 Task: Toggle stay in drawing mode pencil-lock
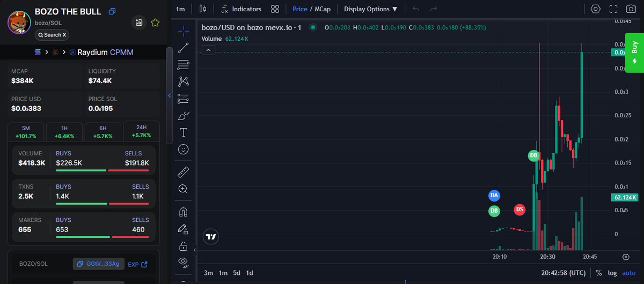click(x=184, y=229)
